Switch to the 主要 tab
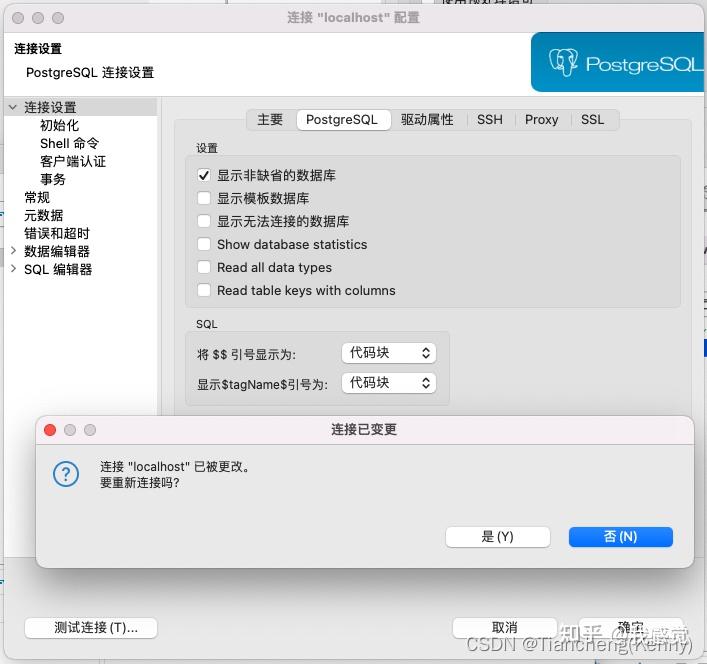The width and height of the screenshot is (707, 664). tap(270, 120)
